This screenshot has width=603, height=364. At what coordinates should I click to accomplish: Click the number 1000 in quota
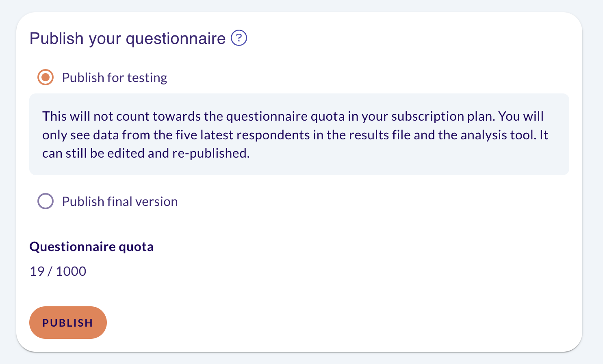71,271
